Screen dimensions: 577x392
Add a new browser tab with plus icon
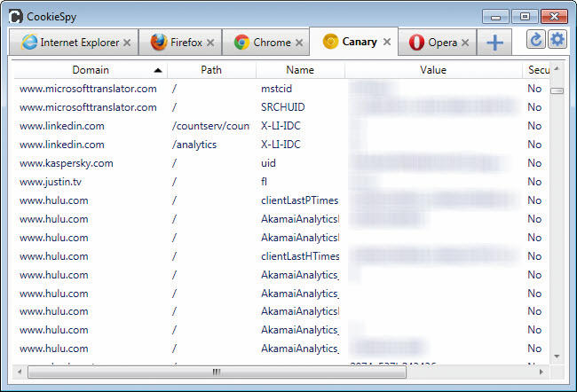coord(494,43)
